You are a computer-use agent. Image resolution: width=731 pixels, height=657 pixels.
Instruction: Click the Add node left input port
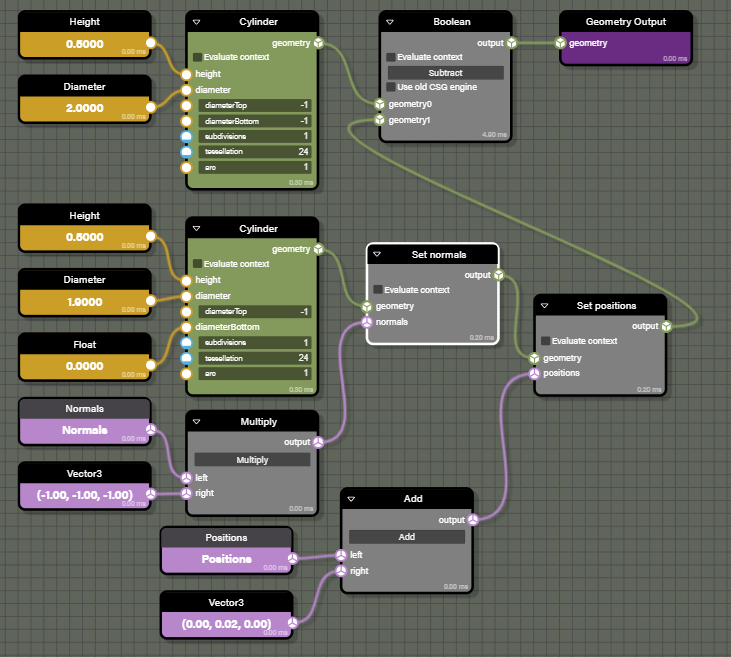(341, 555)
